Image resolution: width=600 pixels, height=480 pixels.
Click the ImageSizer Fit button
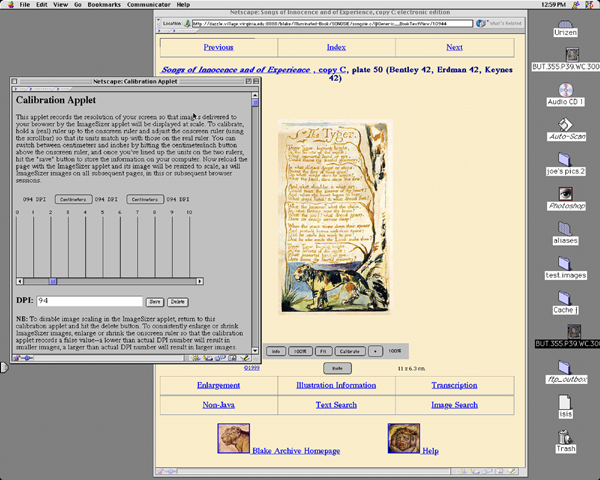click(x=323, y=351)
